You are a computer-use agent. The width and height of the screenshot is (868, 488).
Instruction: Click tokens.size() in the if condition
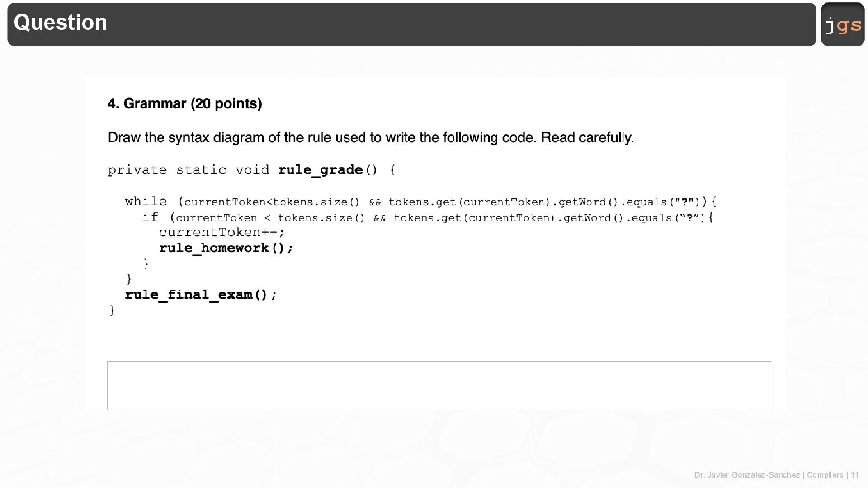(x=321, y=218)
